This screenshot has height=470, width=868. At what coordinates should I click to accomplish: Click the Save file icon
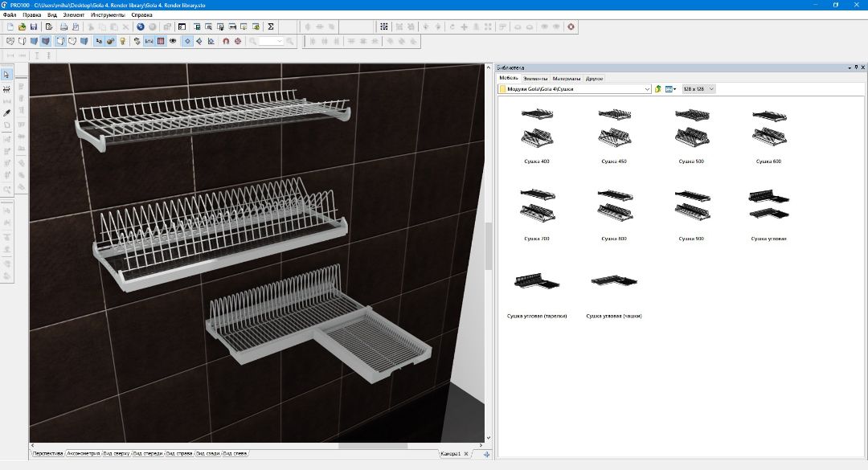34,27
